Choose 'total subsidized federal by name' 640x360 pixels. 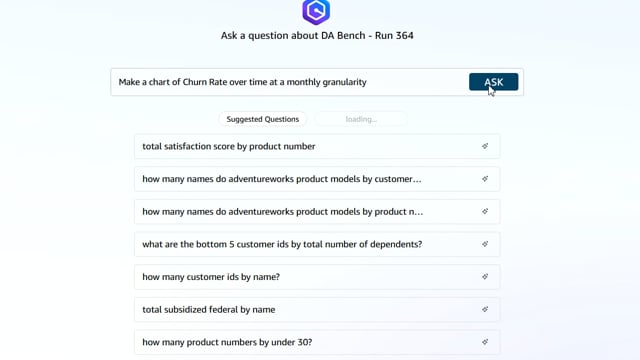coord(317,309)
